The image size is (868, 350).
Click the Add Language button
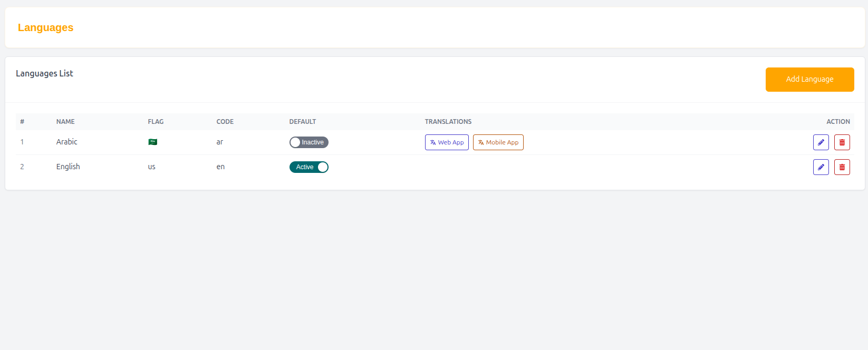click(810, 80)
